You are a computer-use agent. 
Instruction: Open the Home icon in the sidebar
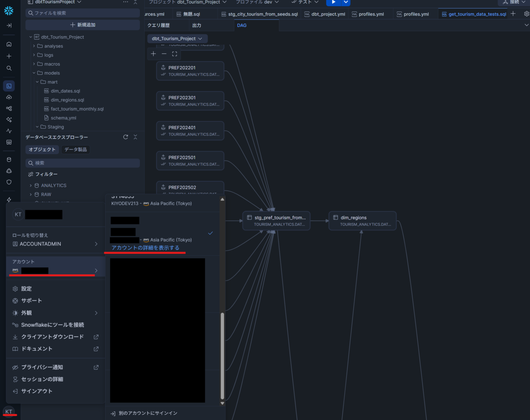coord(9,44)
